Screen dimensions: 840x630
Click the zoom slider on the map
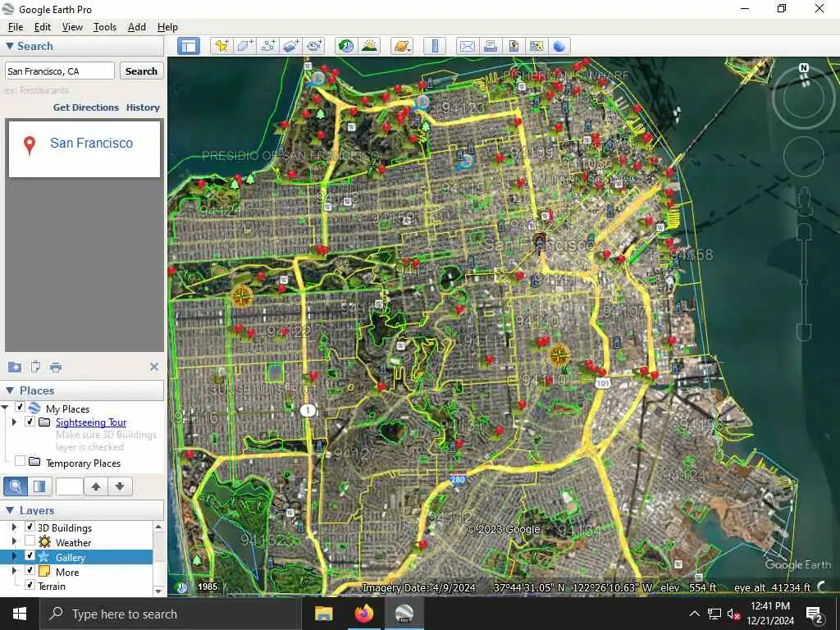click(804, 284)
